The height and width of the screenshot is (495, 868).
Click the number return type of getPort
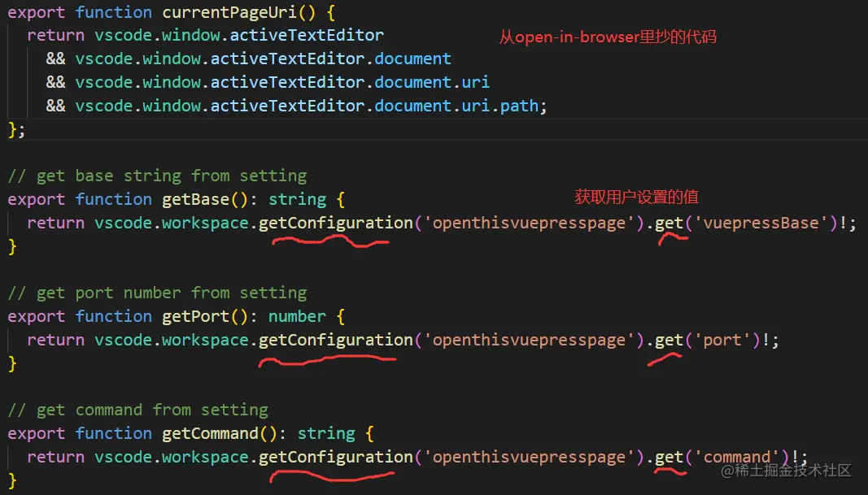click(297, 316)
